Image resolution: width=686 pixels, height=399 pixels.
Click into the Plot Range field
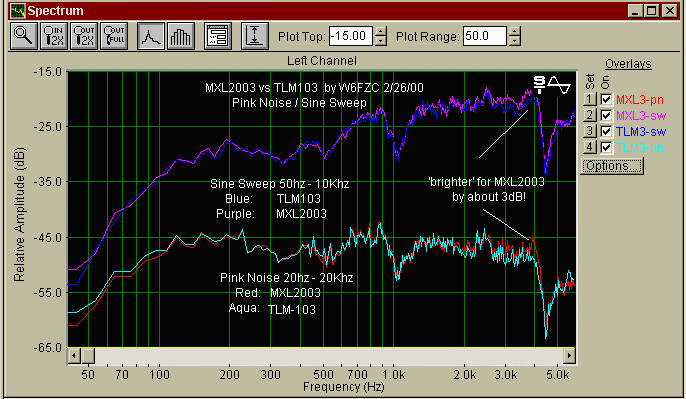[x=485, y=36]
